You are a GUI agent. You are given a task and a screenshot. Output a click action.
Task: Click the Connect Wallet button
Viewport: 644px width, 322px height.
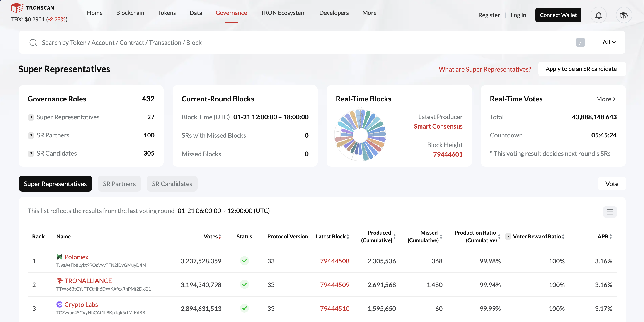[x=558, y=15]
